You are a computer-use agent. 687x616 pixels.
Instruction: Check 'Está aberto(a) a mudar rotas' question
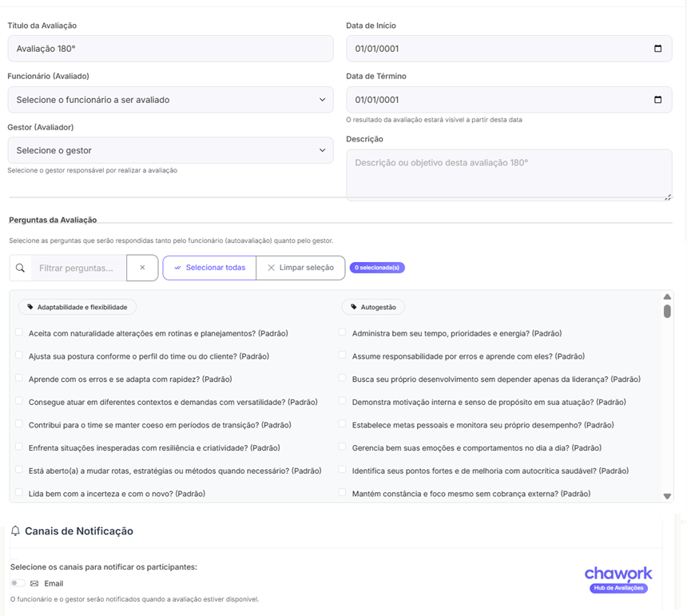point(19,469)
